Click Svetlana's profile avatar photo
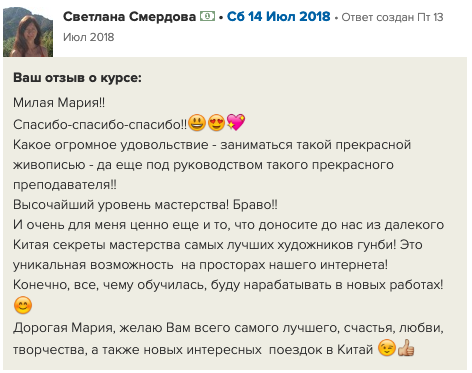The height and width of the screenshot is (373, 472). pyautogui.click(x=28, y=32)
